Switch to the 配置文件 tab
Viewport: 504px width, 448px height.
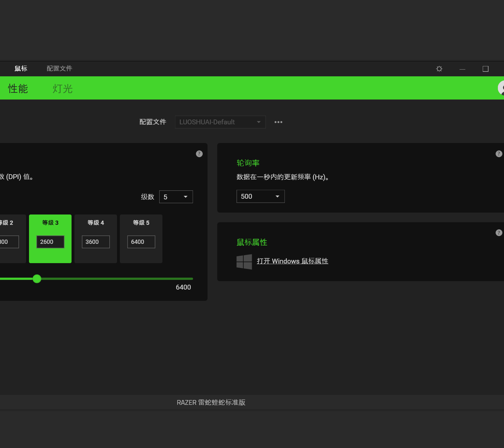pyautogui.click(x=59, y=69)
